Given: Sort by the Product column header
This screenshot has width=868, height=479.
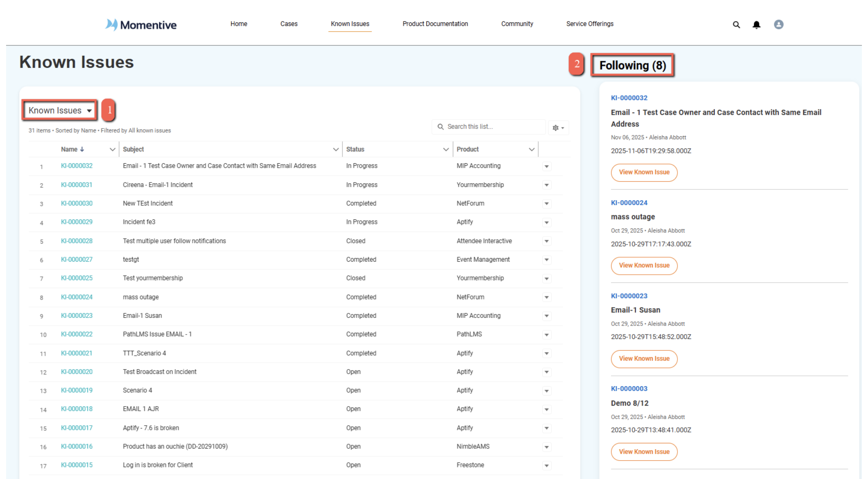Looking at the screenshot, I should point(467,149).
